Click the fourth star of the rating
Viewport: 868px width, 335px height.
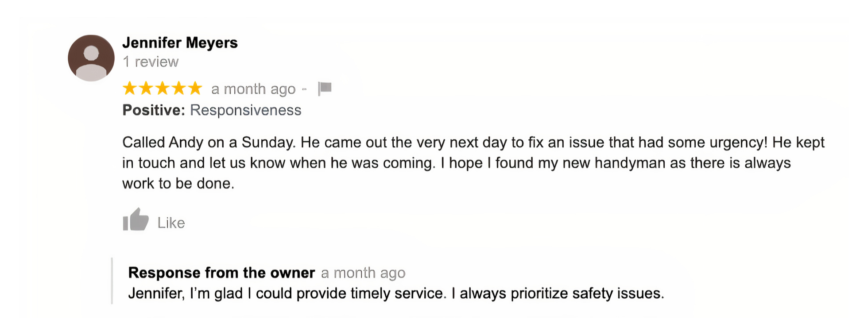tap(178, 89)
